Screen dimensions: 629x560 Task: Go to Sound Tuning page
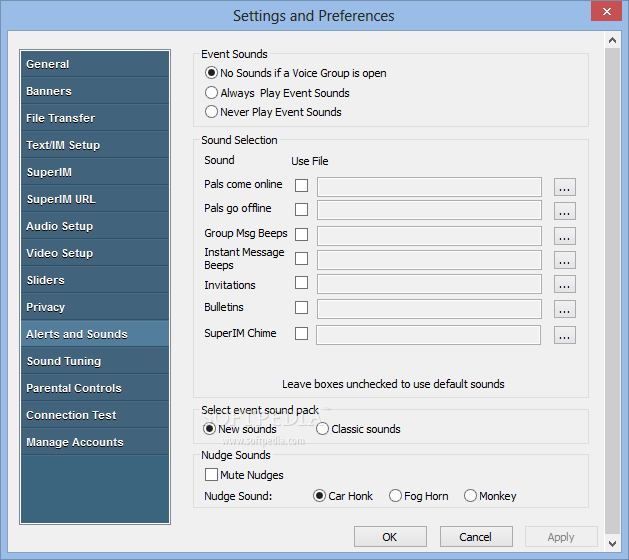95,361
